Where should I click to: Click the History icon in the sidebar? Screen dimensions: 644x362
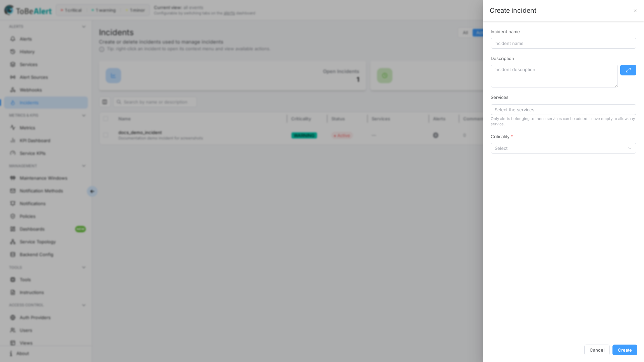click(13, 52)
